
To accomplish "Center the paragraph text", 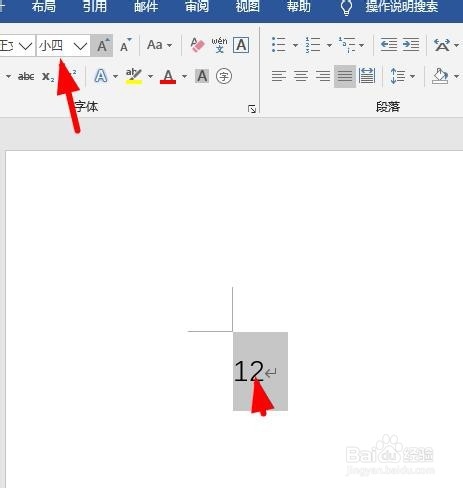I will pyautogui.click(x=301, y=76).
